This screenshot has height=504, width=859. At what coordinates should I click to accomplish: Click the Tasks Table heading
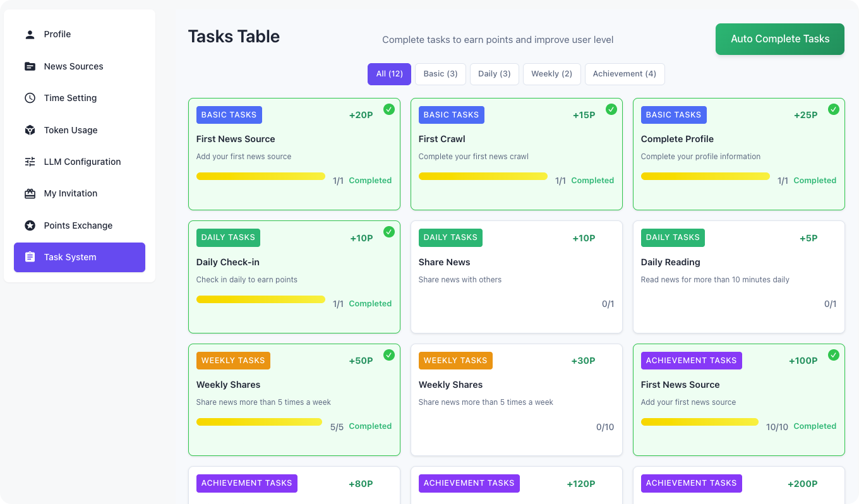[x=234, y=37]
